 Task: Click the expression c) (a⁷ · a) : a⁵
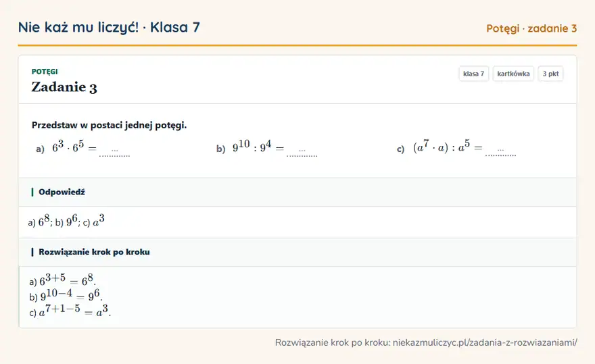[x=439, y=147]
